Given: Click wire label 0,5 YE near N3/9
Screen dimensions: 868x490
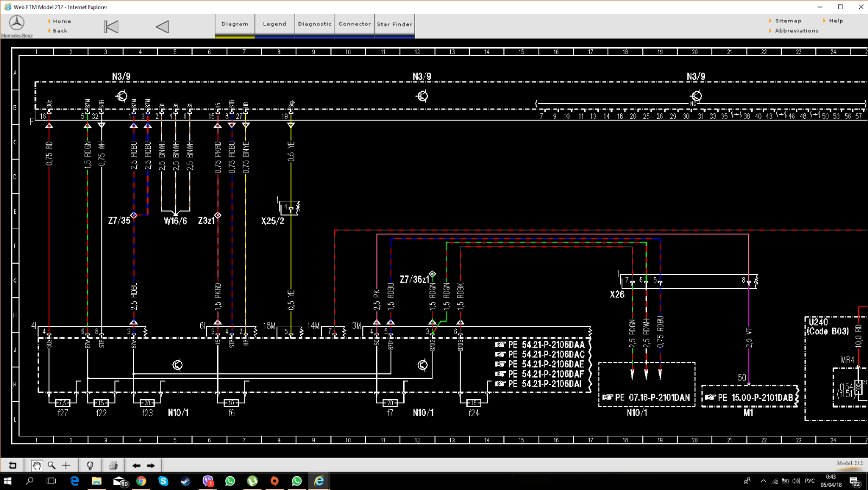Looking at the screenshot, I should point(291,151).
